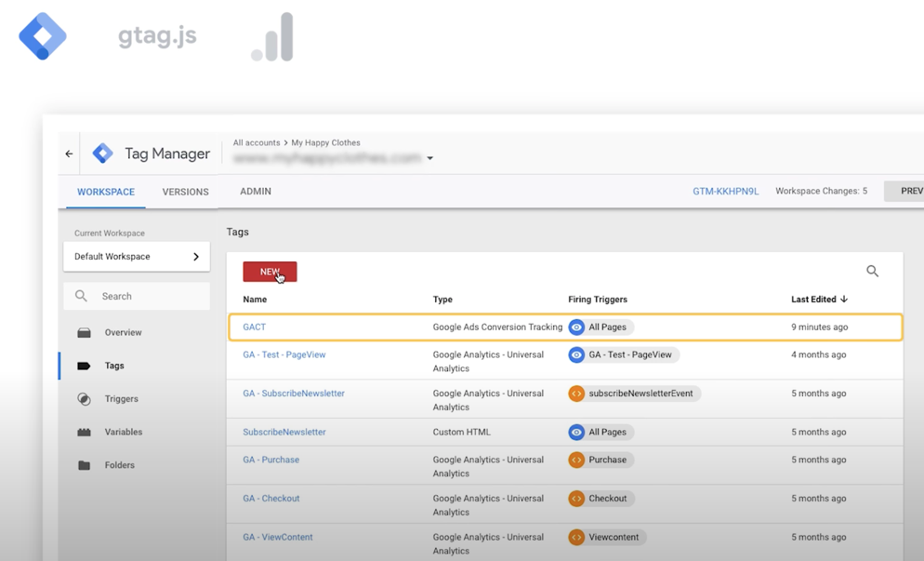Open Folders in the sidebar

coord(120,465)
